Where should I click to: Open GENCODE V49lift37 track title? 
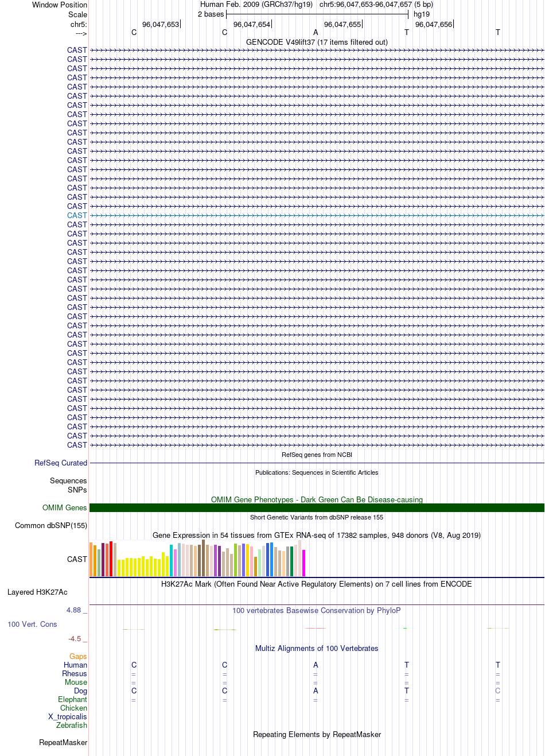(x=317, y=42)
